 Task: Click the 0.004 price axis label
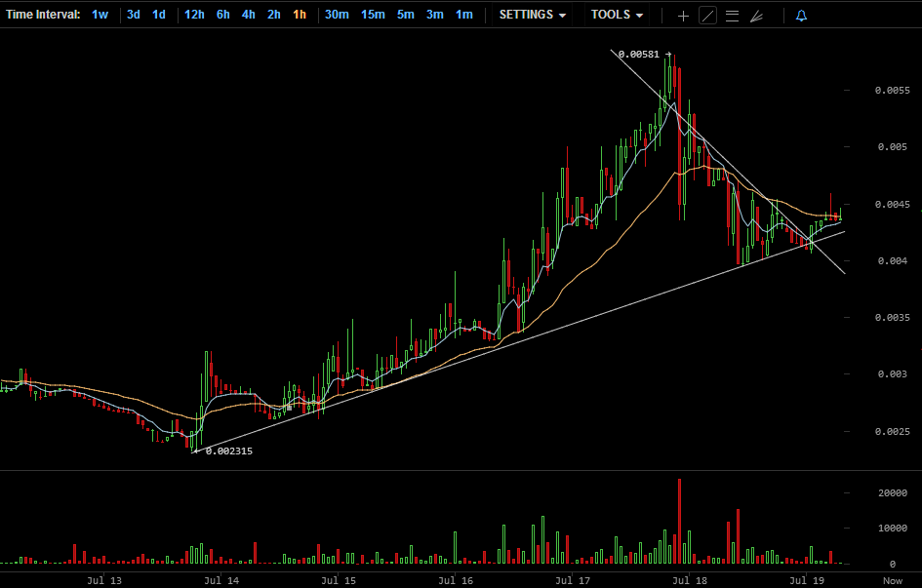(895, 260)
